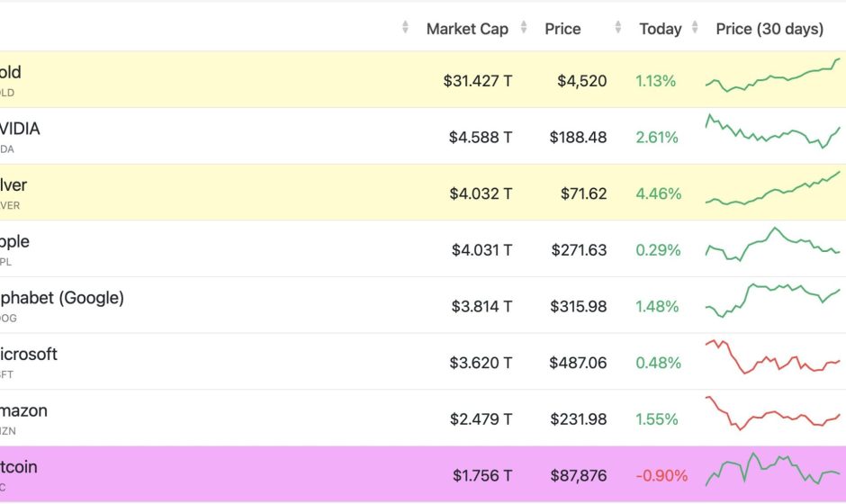Open Gold's 30-day price sparkline
The height and width of the screenshot is (504, 846).
tap(772, 77)
